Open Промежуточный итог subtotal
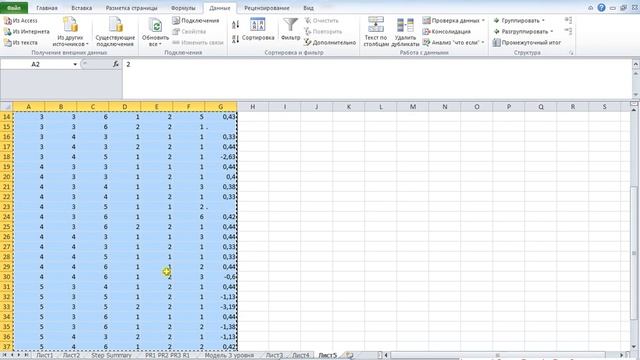This screenshot has height=360, width=640. pos(527,42)
